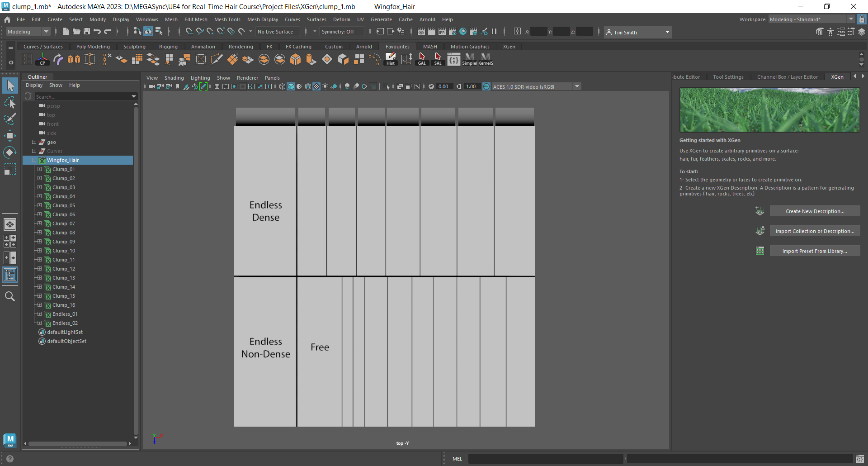868x466 pixels.
Task: Click the Symmetry: Off button
Action: 342,32
